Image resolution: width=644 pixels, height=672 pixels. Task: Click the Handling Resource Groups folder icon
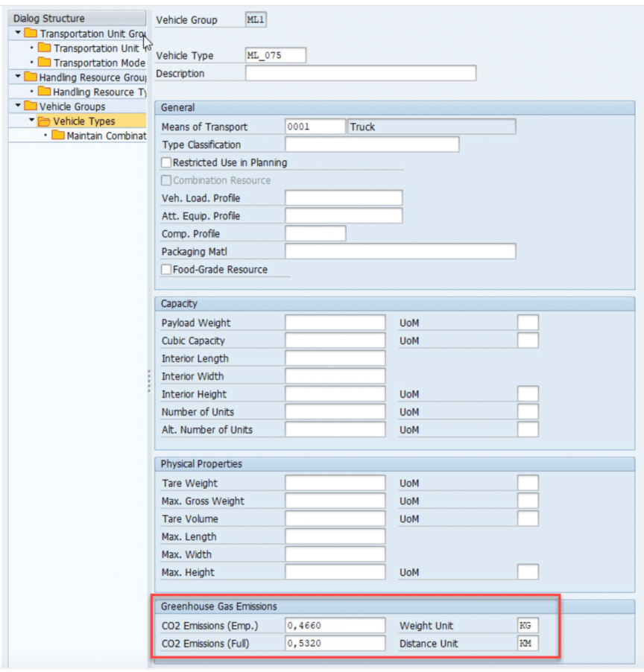click(x=31, y=77)
